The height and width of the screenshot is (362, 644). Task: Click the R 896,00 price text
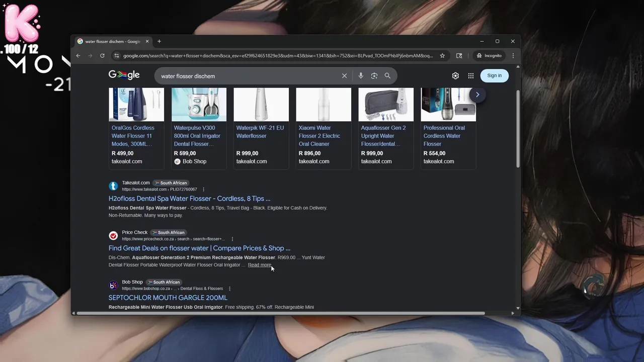point(310,153)
